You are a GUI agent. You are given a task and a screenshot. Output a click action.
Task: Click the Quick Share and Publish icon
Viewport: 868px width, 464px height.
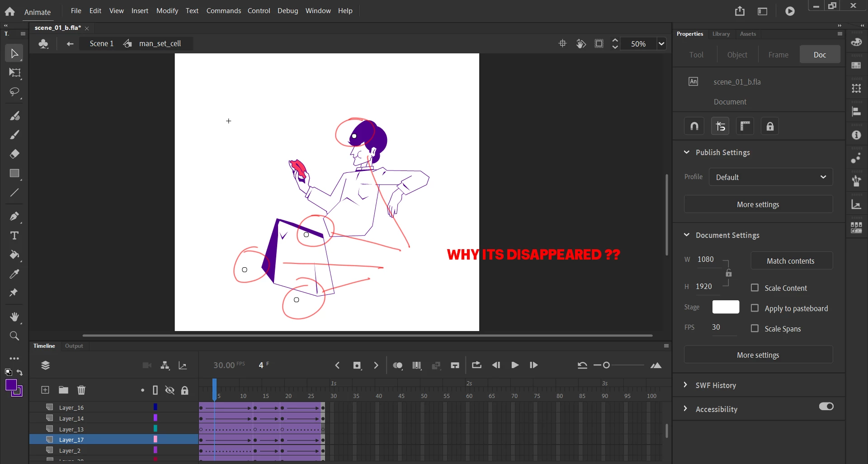[x=740, y=11]
